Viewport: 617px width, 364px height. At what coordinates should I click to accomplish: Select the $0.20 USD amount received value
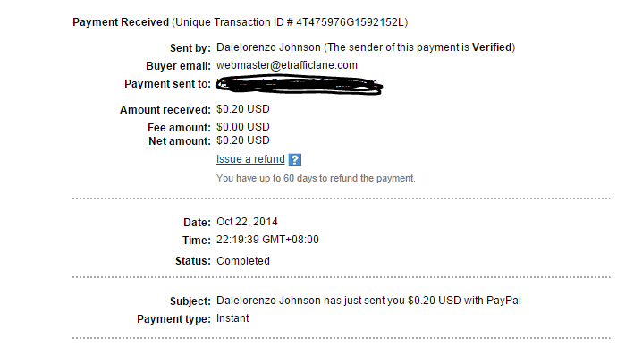pyautogui.click(x=243, y=109)
